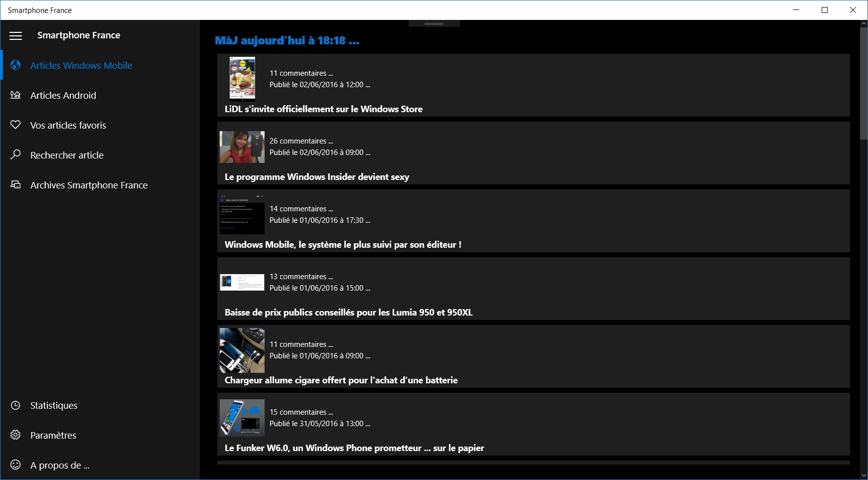Toggle the hamburger navigation menu
Viewport: 868px width, 480px height.
(x=16, y=35)
